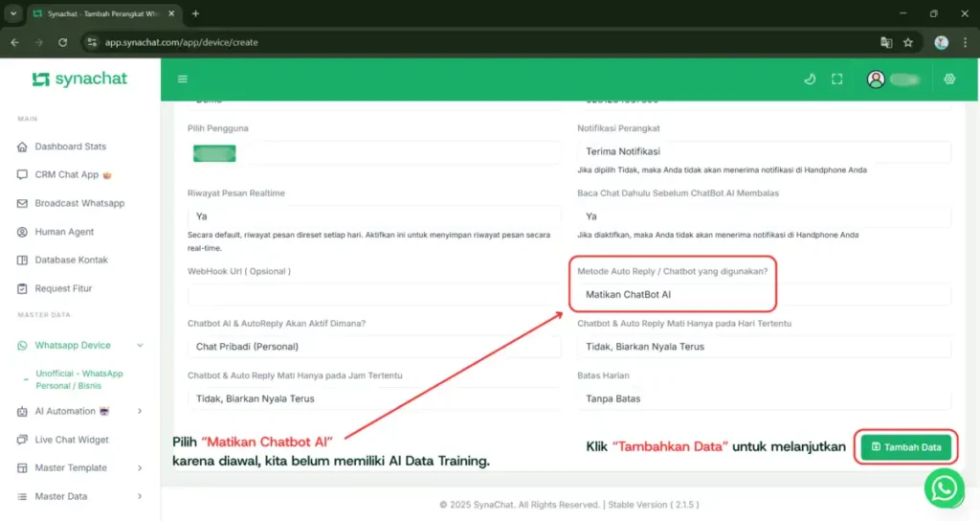Image resolution: width=980 pixels, height=521 pixels.
Task: Open Chrome profile avatar
Action: [942, 42]
